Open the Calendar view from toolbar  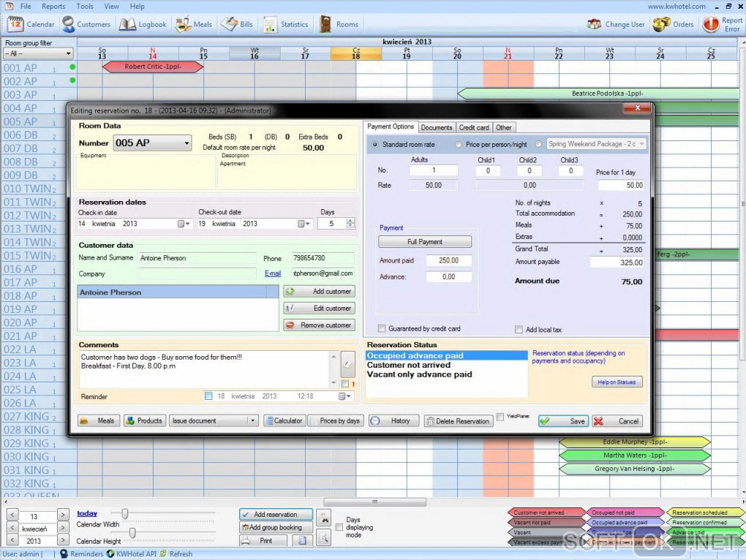point(31,24)
